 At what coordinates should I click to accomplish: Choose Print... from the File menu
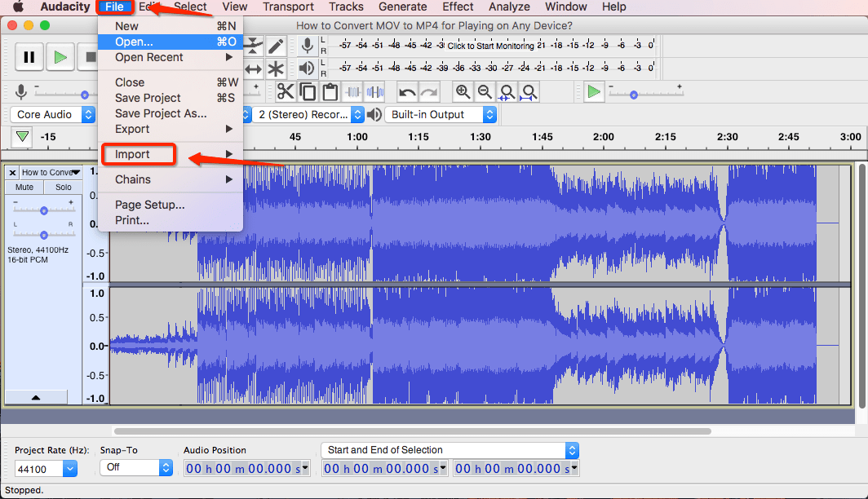170,220
